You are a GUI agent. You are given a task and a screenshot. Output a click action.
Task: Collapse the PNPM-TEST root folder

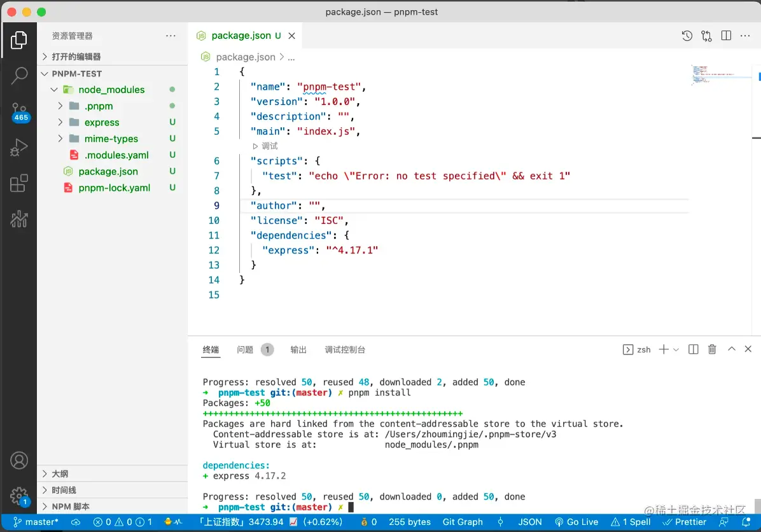point(113,73)
